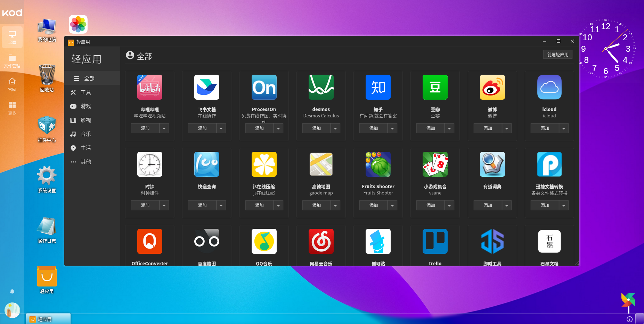Click 添加 button for 微博

coord(488,128)
